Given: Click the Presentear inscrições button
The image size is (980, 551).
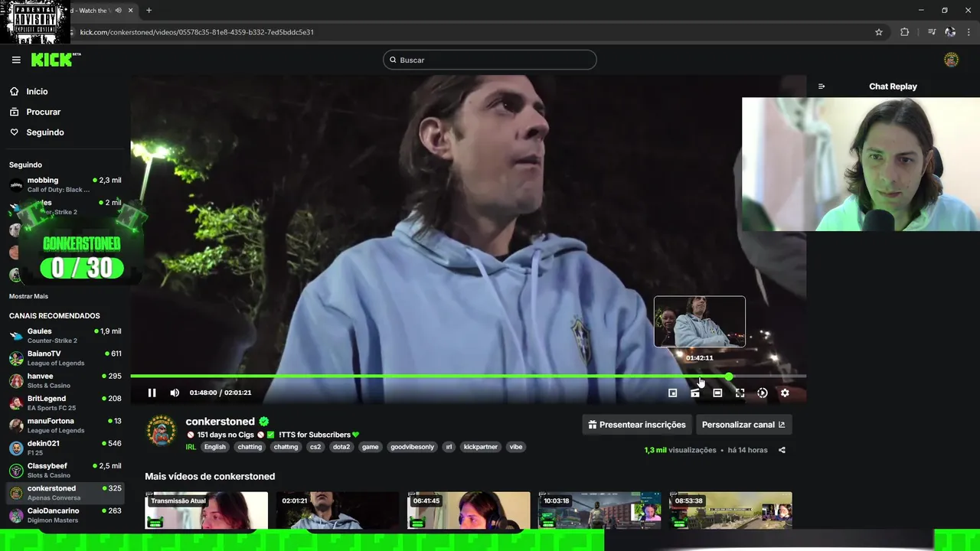Looking at the screenshot, I should coord(637,425).
